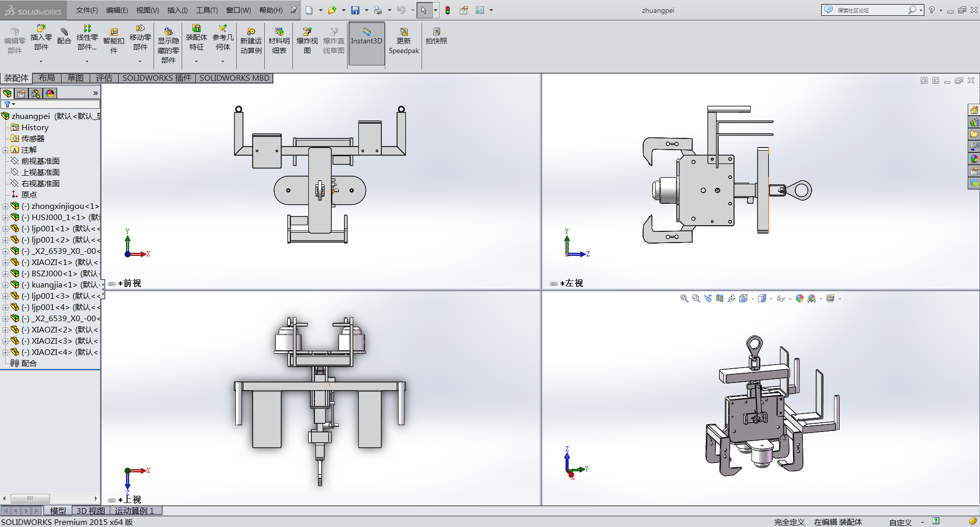
Task: Expand the zhongxinjigou<1> component node
Action: [x=5, y=206]
